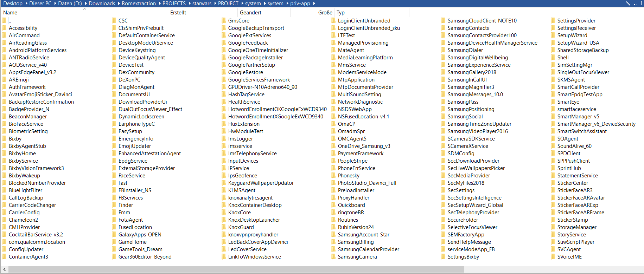Viewport: 644px width, 274px height.
Task: Expand arrow after Downloads in breadcrumb
Action: [119, 4]
